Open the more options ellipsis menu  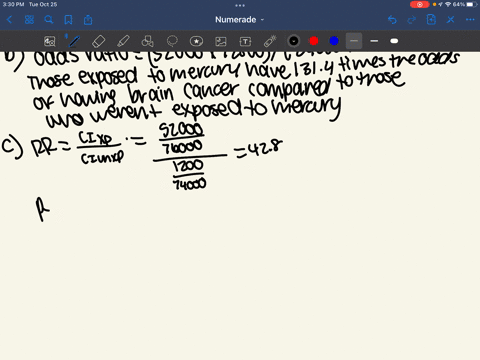tap(470, 20)
